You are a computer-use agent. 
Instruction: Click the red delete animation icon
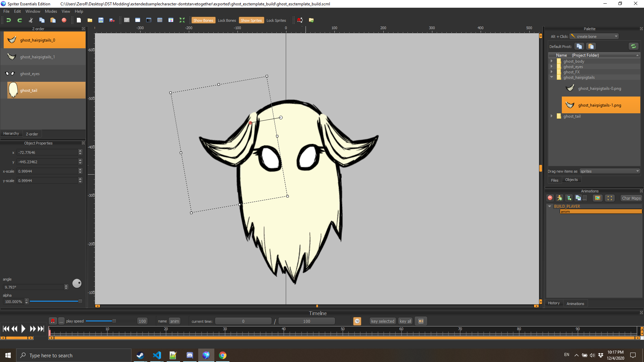[x=550, y=198]
